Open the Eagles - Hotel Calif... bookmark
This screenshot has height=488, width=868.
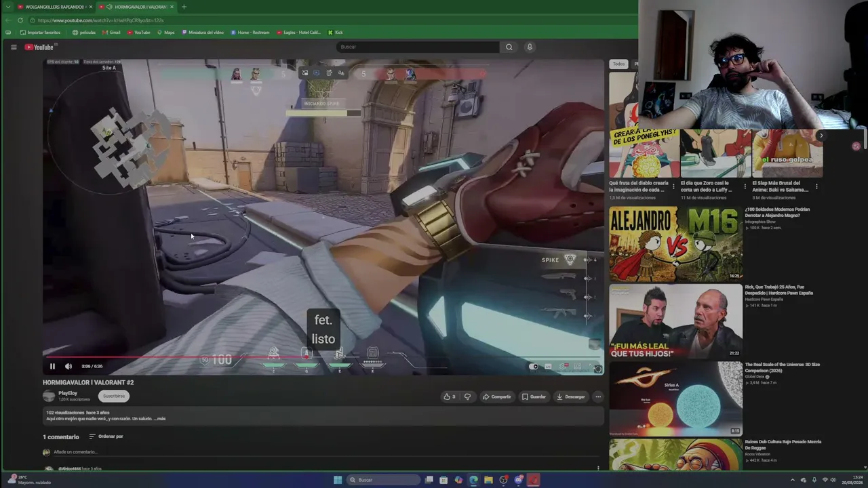[298, 33]
